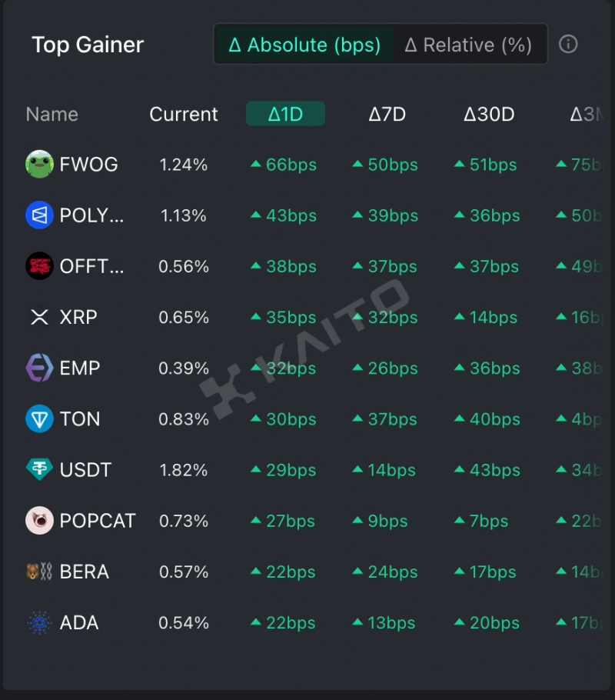Open the info tooltip icon
This screenshot has height=700, width=615.
coord(568,44)
